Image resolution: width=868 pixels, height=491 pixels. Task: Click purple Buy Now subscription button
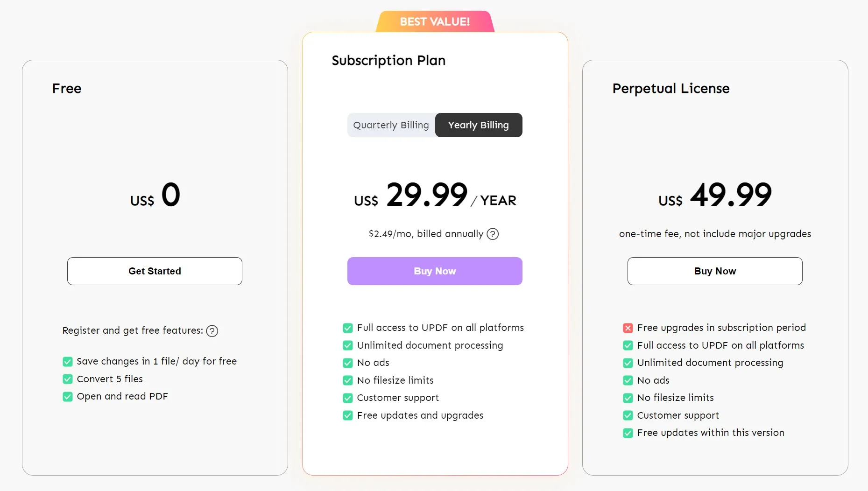pyautogui.click(x=435, y=271)
